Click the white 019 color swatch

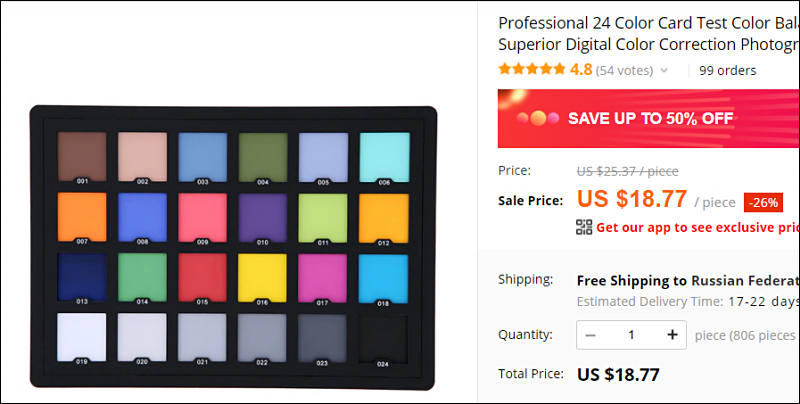[x=82, y=337]
